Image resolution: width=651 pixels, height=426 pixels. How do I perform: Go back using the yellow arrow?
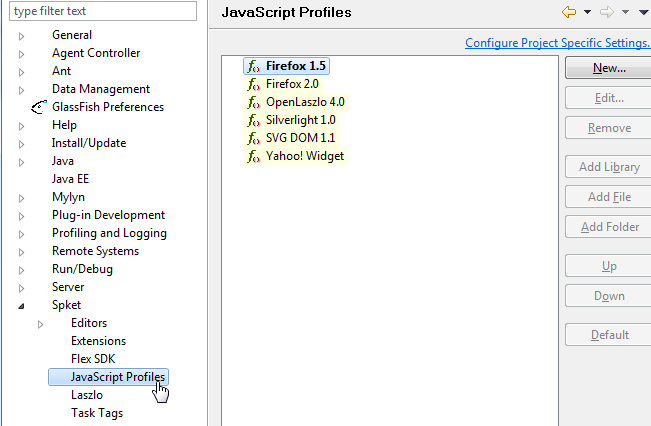pyautogui.click(x=569, y=12)
